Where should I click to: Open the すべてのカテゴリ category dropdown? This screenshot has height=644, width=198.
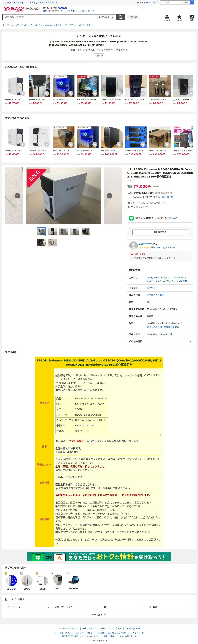pos(106,17)
